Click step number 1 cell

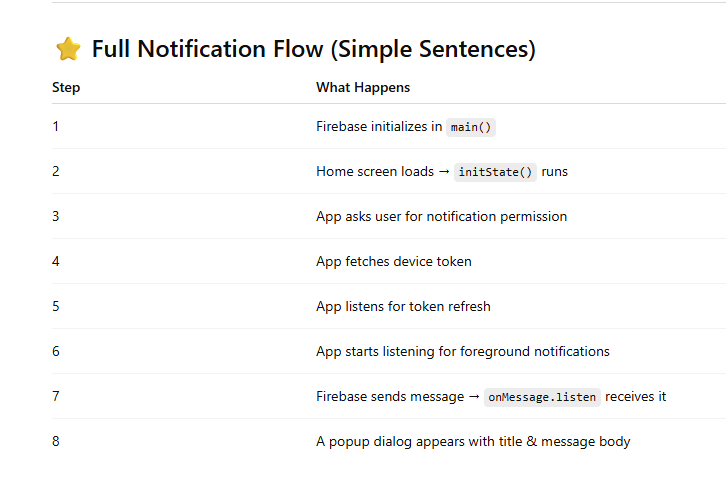[56, 127]
